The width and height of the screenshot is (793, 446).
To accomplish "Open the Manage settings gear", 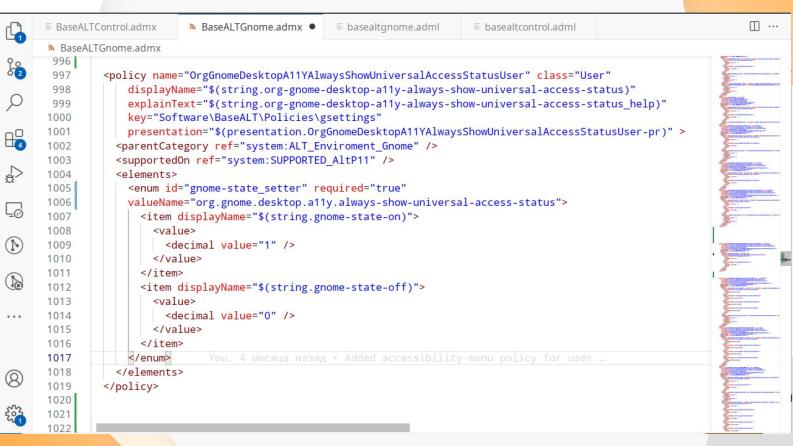I will click(x=14, y=415).
